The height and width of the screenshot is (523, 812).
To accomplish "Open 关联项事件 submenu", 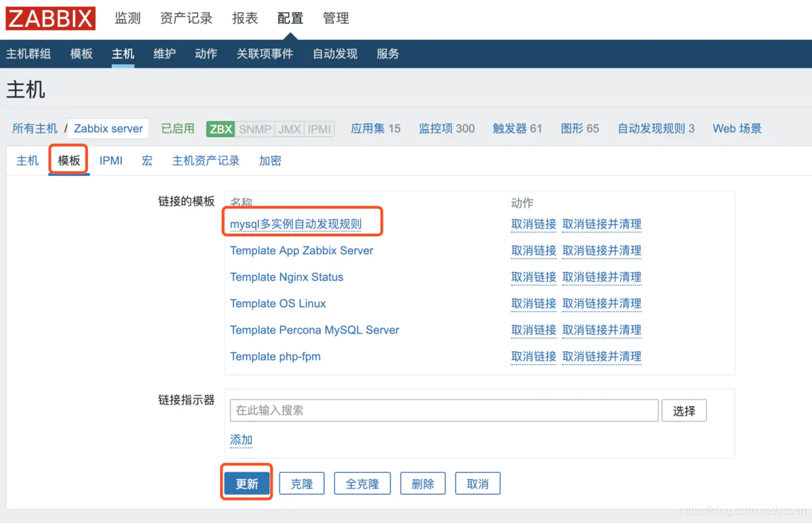I will click(265, 53).
